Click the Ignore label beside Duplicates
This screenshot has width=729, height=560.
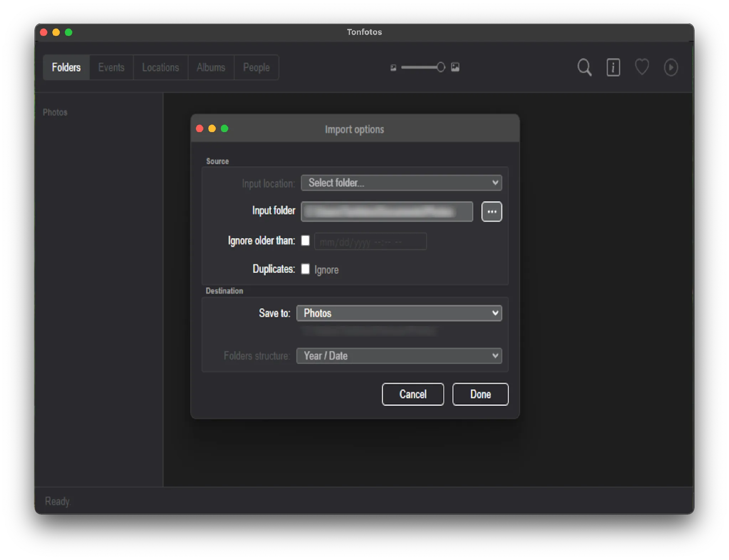tap(326, 270)
